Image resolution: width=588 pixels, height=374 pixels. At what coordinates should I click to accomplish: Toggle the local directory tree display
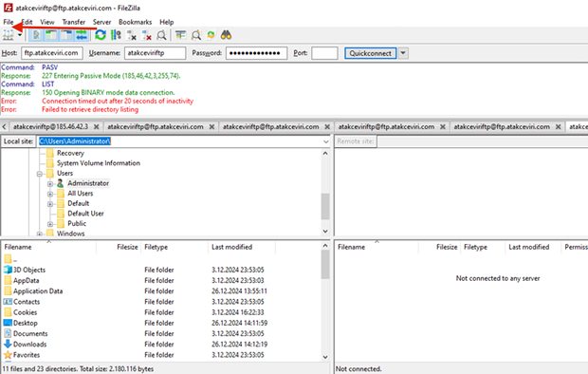pos(51,35)
